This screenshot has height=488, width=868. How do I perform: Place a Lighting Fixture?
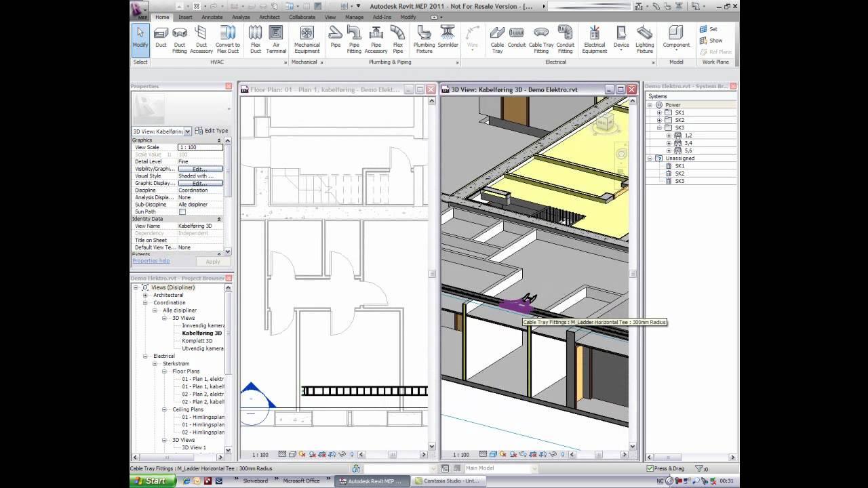tap(645, 39)
